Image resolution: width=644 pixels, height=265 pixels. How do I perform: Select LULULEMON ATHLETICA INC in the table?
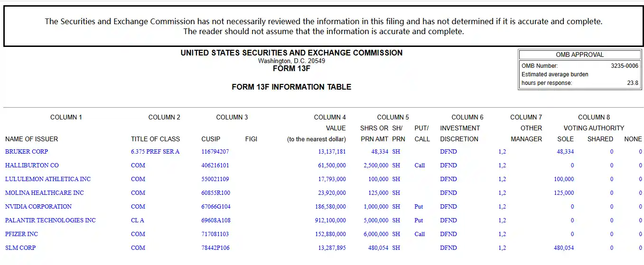pos(48,179)
